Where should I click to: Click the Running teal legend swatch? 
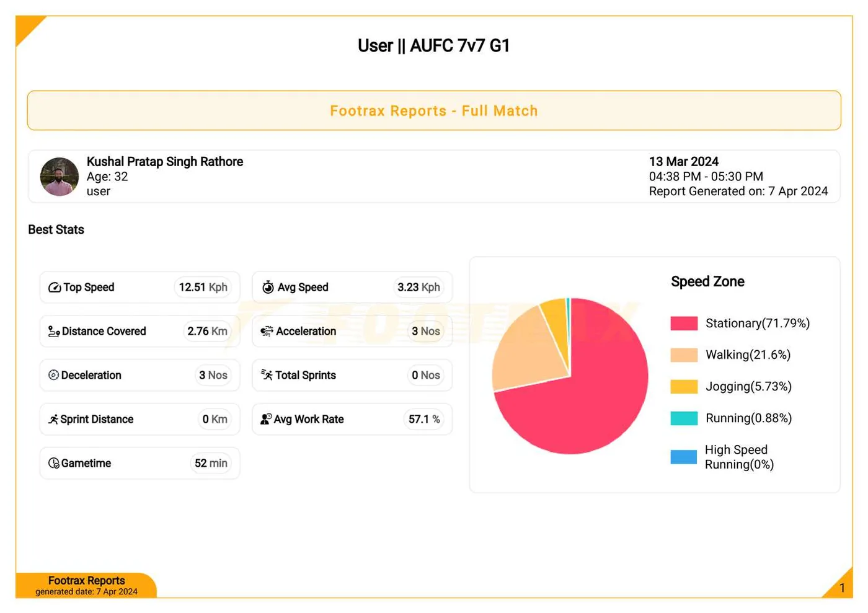coord(684,418)
